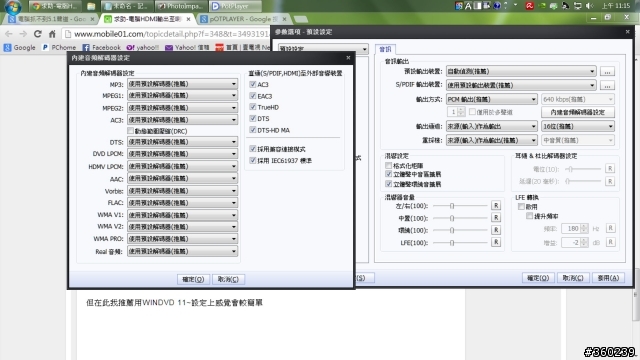Open the MP3 decoder dropdown
Screen dimensions: 640x360
(182, 84)
